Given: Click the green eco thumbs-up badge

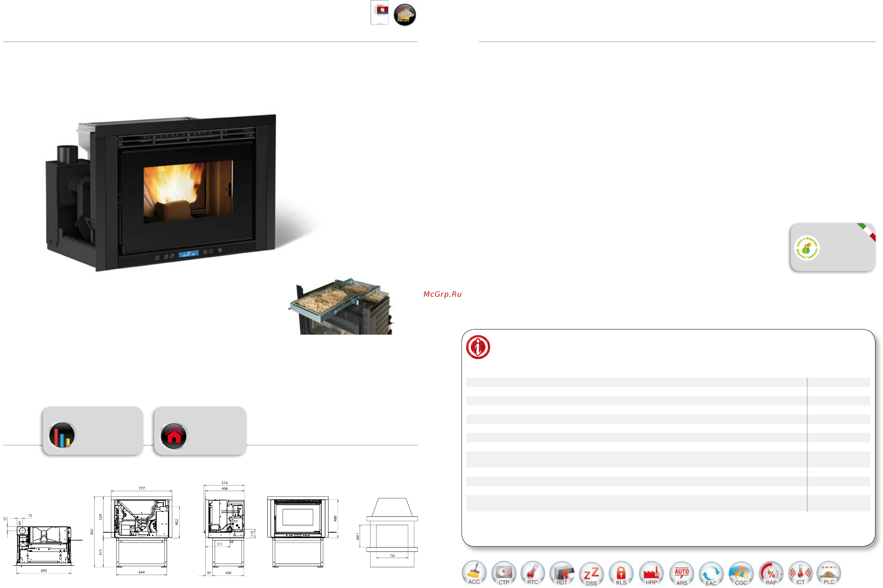Looking at the screenshot, I should point(807,248).
